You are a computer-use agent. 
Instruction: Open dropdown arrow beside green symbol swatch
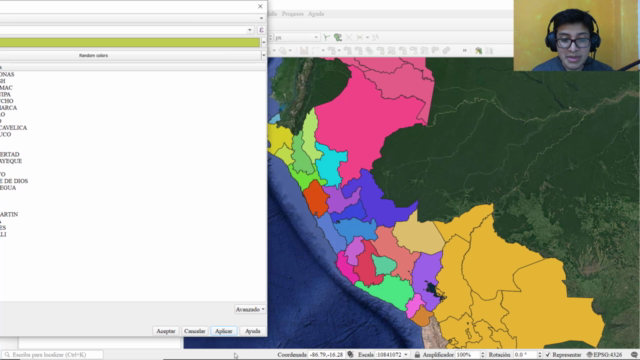coord(263,42)
